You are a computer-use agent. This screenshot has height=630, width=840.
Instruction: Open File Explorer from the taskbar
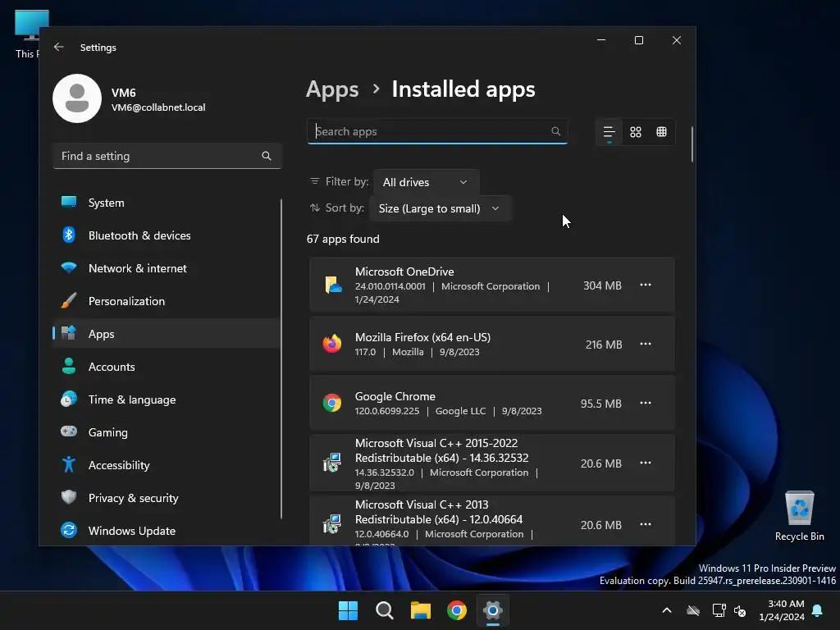coord(421,610)
